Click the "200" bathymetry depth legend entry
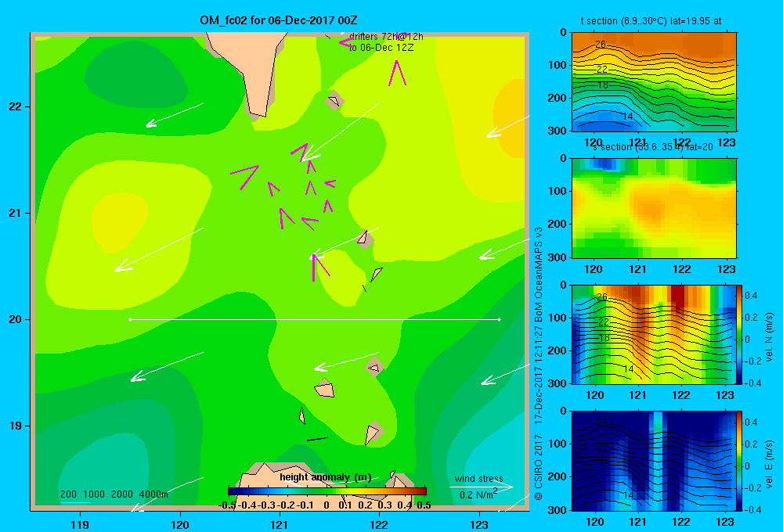 [68, 494]
